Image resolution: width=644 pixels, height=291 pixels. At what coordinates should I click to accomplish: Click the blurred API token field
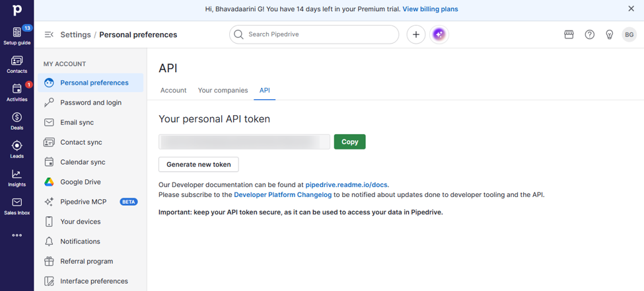click(x=244, y=142)
